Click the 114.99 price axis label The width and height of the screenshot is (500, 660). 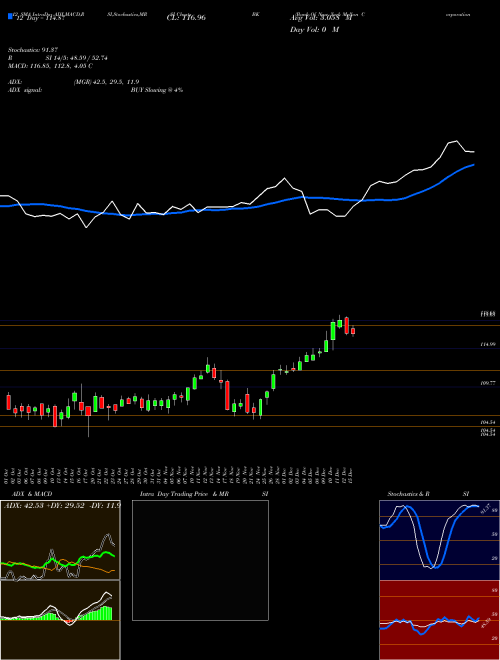[488, 344]
